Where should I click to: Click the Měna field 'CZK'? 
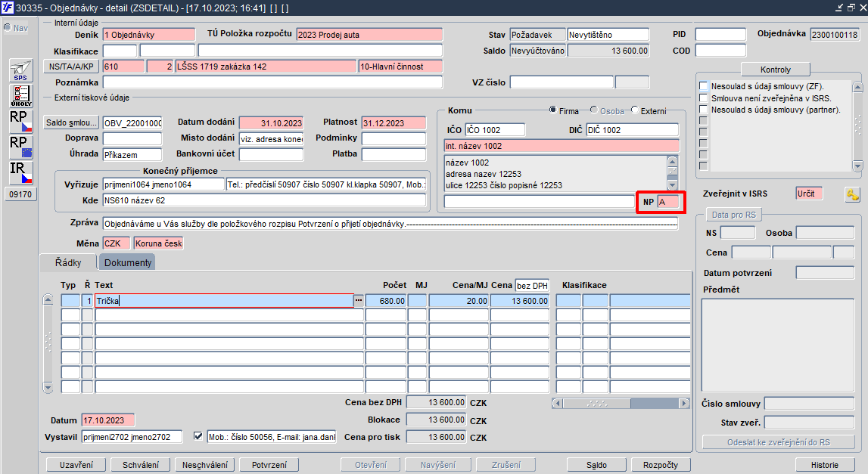[117, 243]
